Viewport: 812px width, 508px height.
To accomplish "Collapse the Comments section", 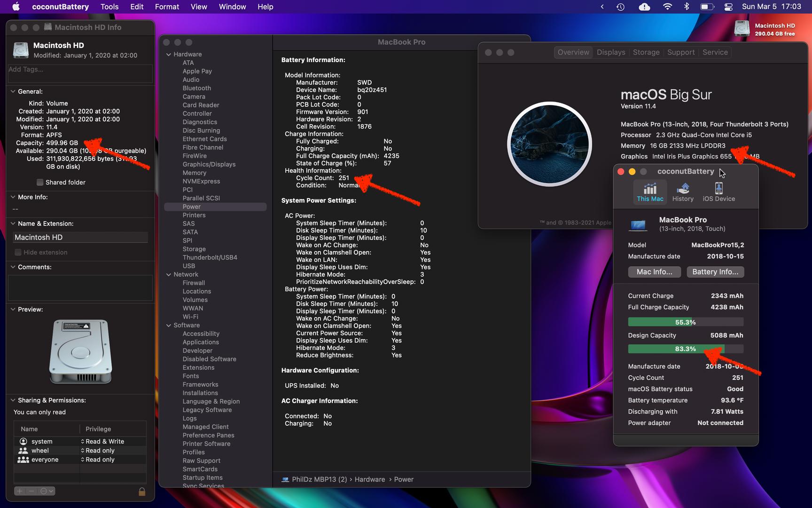I will point(13,267).
